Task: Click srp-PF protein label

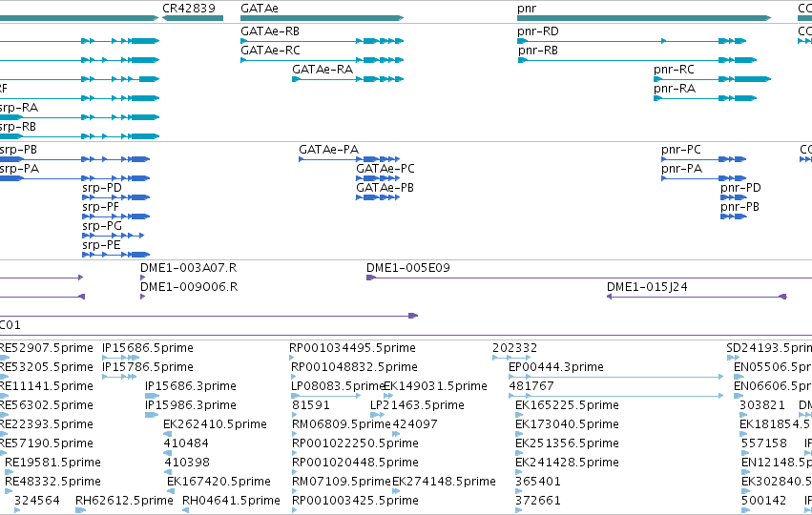Action: point(100,207)
